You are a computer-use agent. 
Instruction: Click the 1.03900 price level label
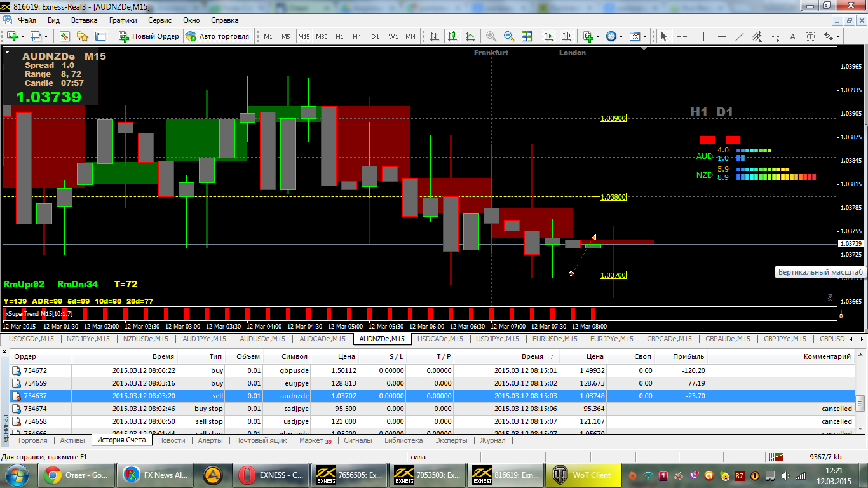tap(613, 118)
